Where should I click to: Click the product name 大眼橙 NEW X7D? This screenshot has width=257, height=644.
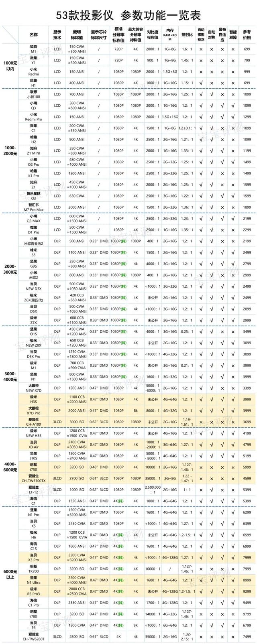(34, 388)
